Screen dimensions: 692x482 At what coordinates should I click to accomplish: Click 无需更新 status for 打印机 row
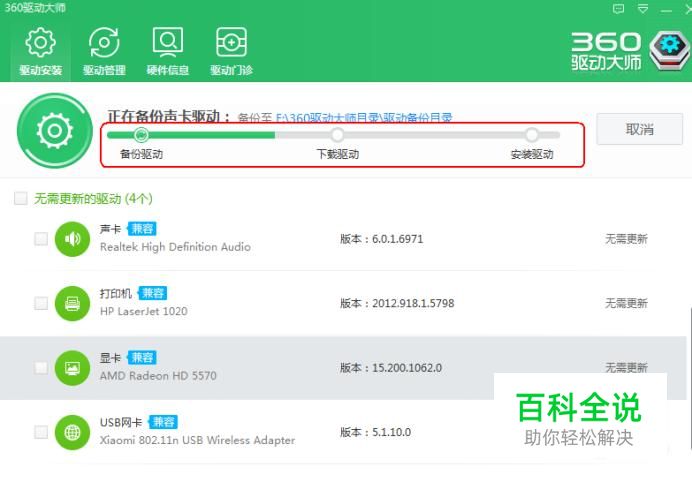pyautogui.click(x=626, y=303)
